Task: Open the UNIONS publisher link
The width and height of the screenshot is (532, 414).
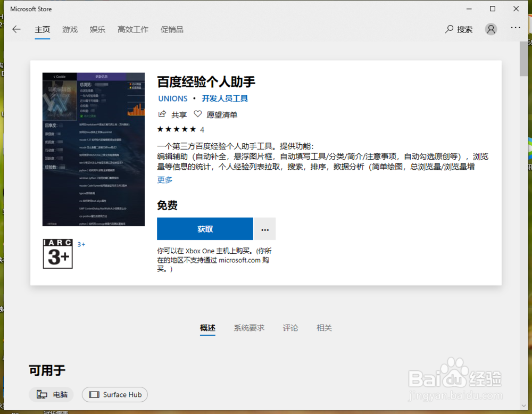Action: [172, 98]
